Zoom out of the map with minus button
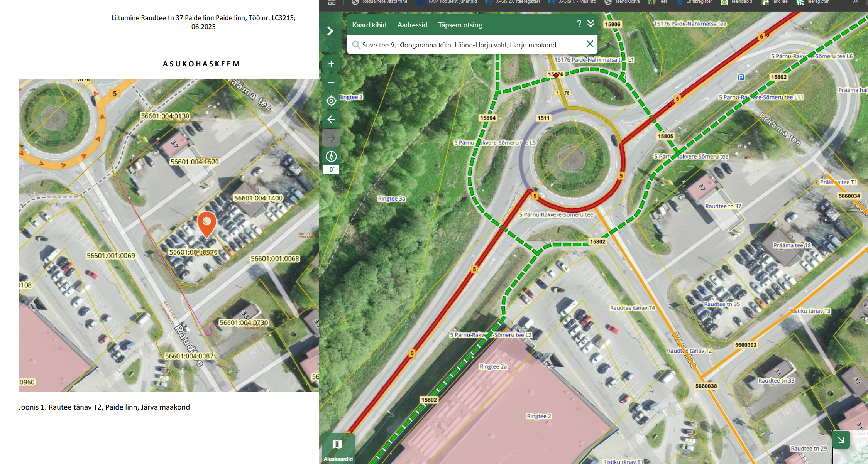Image resolution: width=868 pixels, height=464 pixels. 331,83
